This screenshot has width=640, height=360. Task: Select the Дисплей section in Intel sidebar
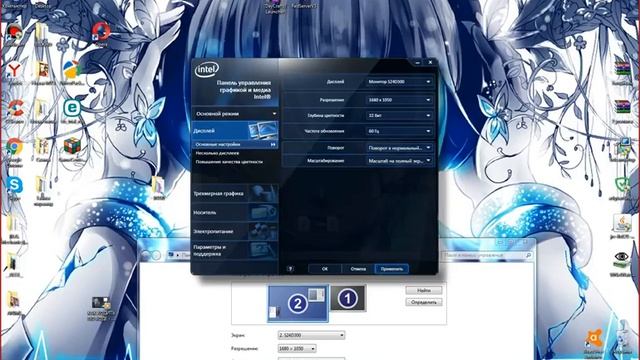click(235, 131)
